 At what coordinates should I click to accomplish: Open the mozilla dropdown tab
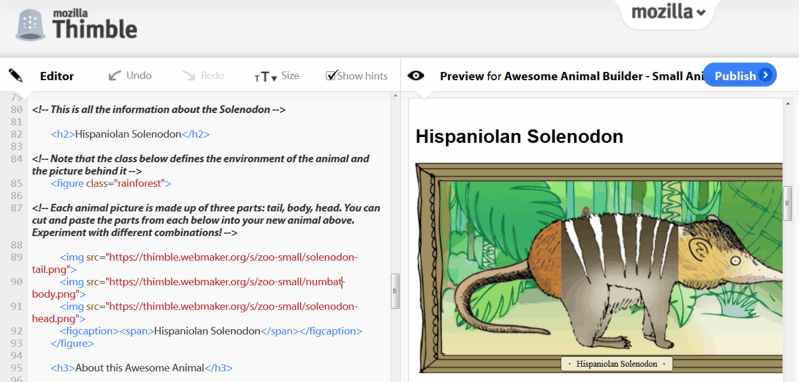[x=668, y=12]
